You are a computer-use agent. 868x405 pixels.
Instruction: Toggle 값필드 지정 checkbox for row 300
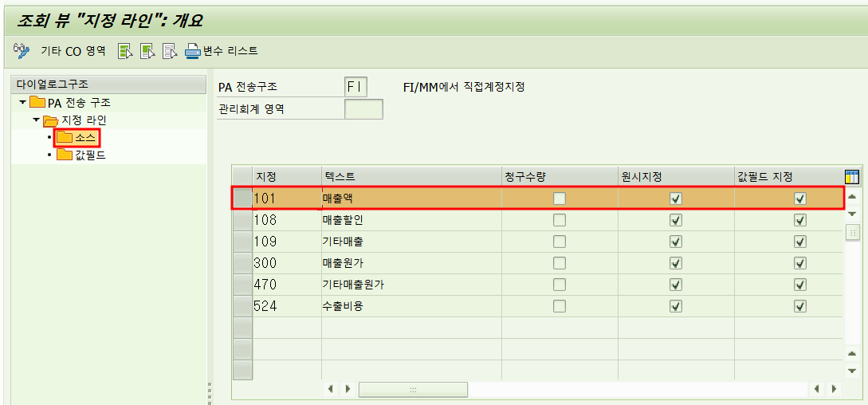tap(800, 262)
